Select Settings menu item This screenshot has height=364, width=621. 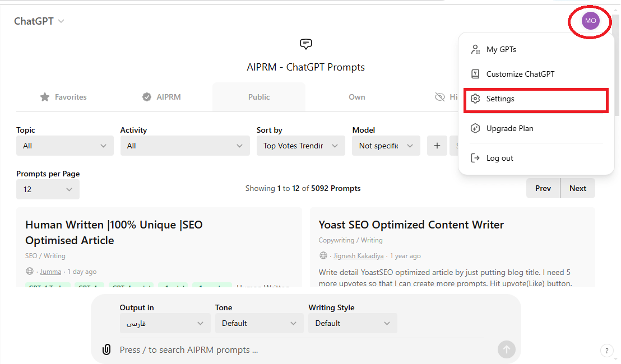point(536,99)
